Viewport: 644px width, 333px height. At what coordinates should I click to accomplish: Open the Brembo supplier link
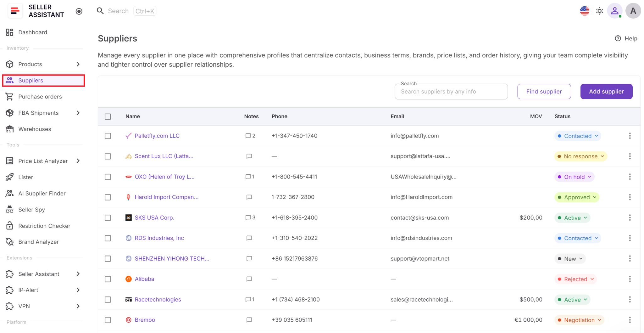145,320
